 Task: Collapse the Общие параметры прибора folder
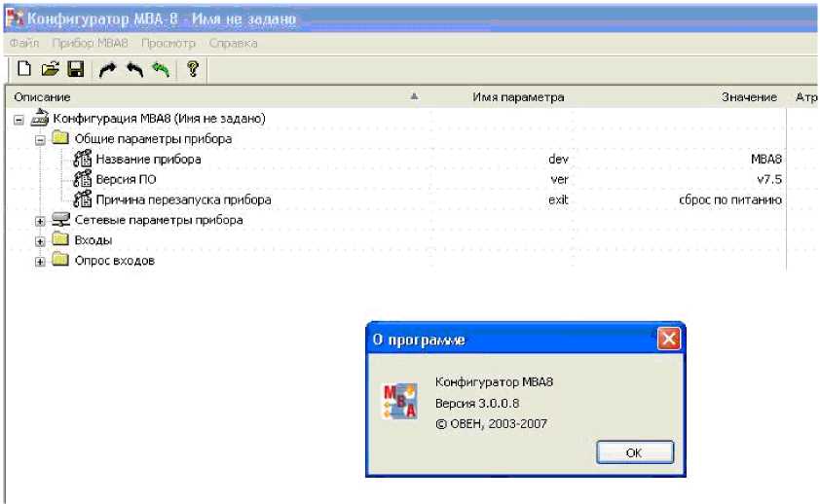pos(40,140)
